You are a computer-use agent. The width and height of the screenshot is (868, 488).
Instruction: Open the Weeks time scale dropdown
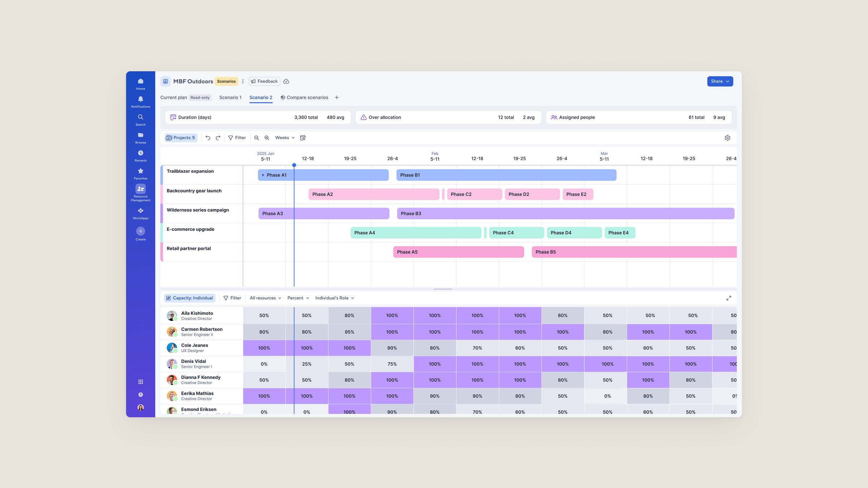tap(285, 138)
